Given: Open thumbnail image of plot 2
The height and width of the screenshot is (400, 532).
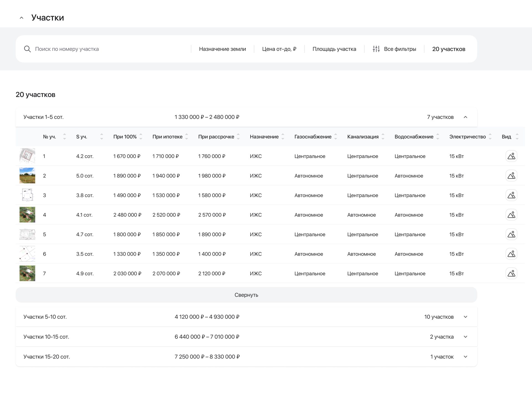Looking at the screenshot, I should pos(27,176).
